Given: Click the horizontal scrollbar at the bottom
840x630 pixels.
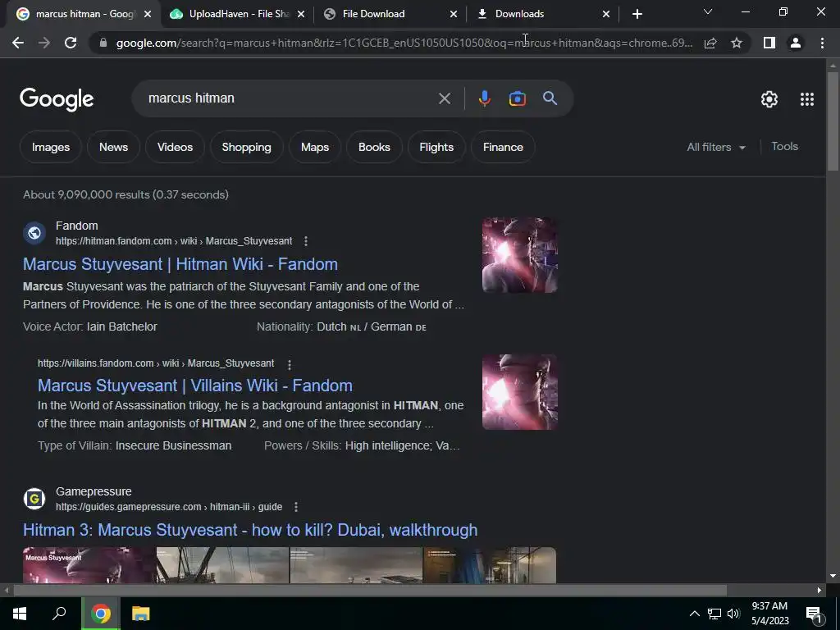Looking at the screenshot, I should tap(370, 591).
